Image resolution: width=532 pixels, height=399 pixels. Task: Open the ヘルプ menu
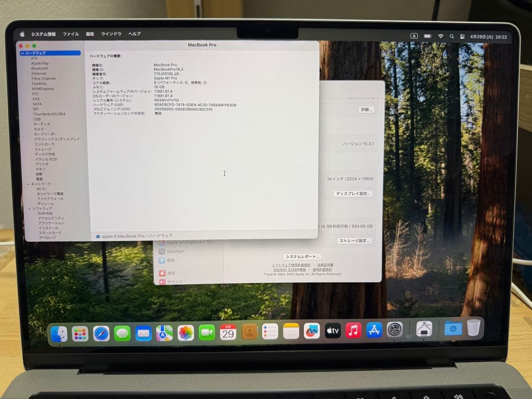[134, 34]
